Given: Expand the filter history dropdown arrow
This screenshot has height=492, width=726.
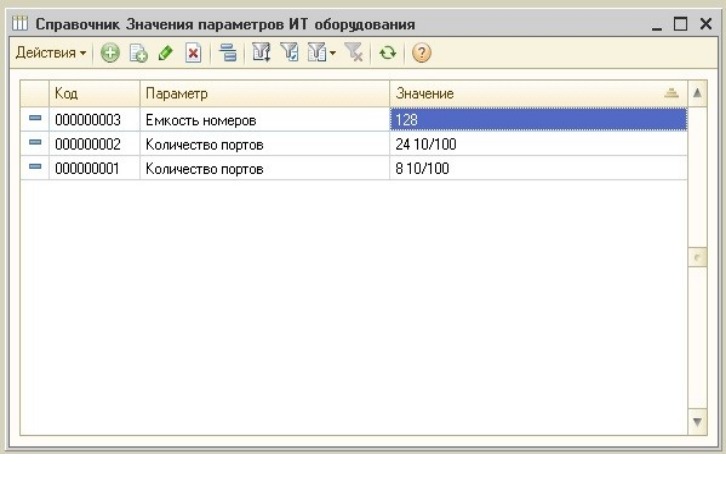Looking at the screenshot, I should pos(333,53).
